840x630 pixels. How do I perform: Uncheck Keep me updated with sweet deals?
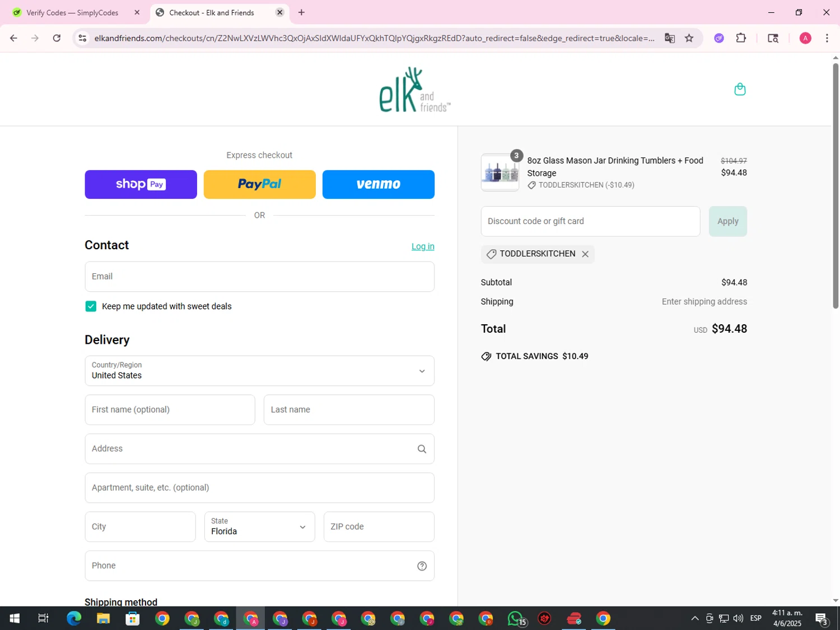point(91,306)
